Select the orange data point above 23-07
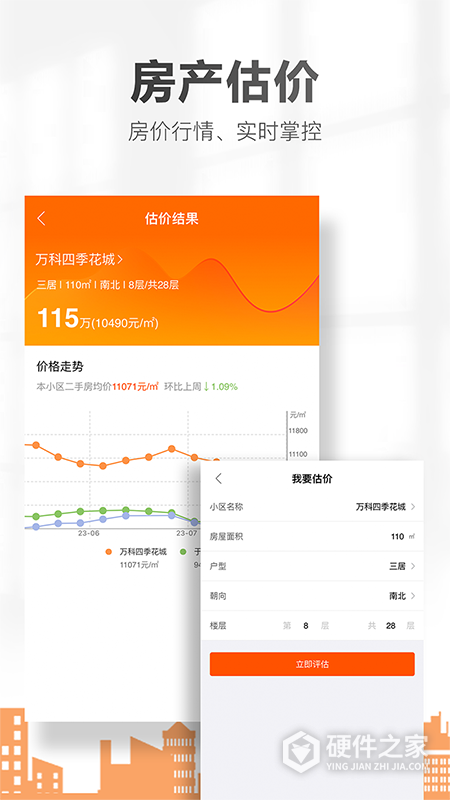This screenshot has height=800, width=450. click(194, 457)
